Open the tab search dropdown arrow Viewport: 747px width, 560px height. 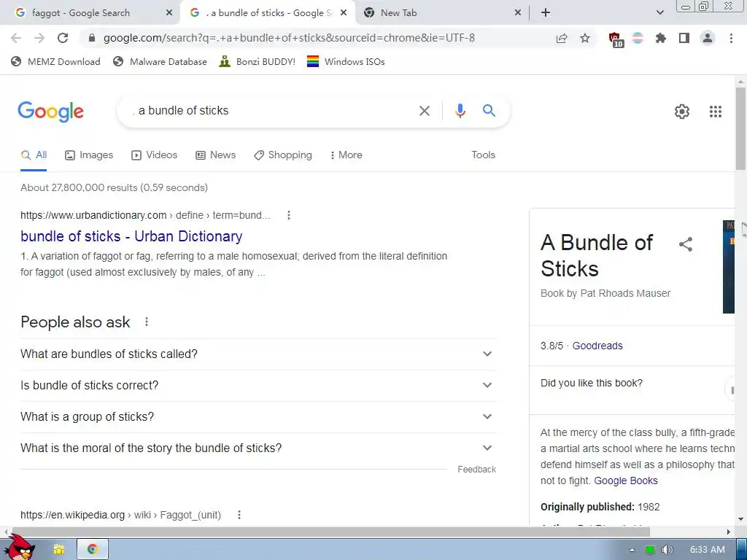[659, 13]
